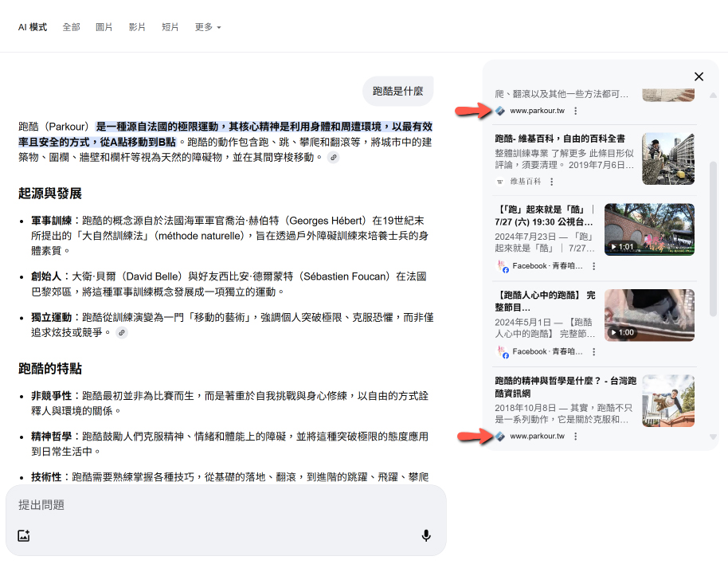Click the image upload icon

click(24, 535)
